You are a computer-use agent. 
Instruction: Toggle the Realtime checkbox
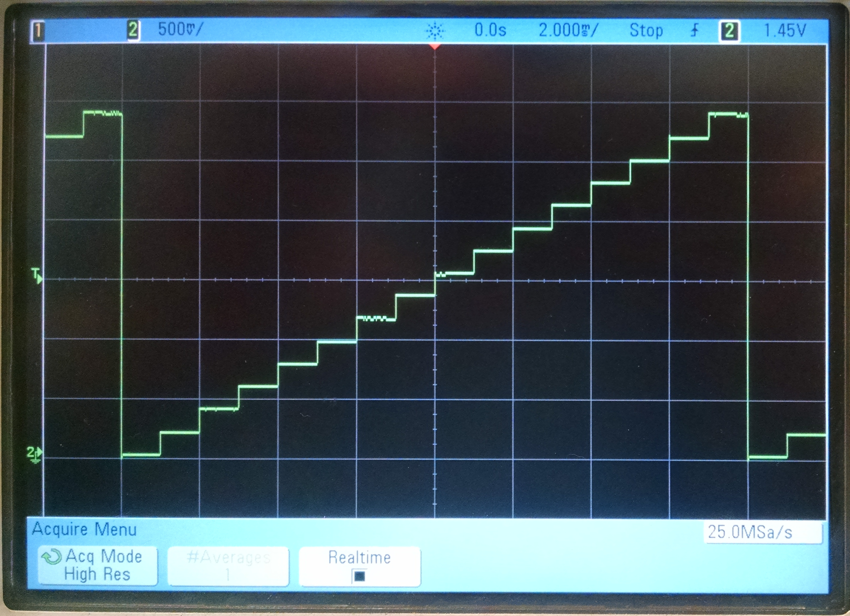click(359, 576)
